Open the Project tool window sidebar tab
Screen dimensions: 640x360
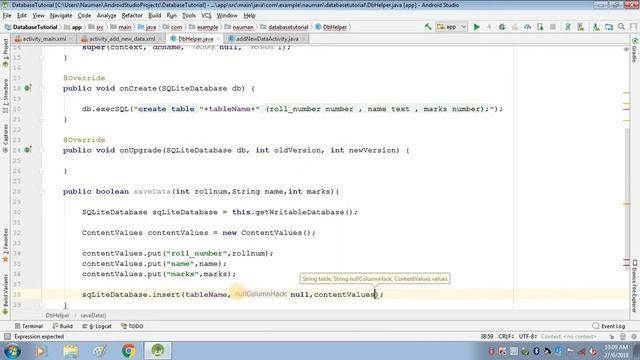(5, 53)
